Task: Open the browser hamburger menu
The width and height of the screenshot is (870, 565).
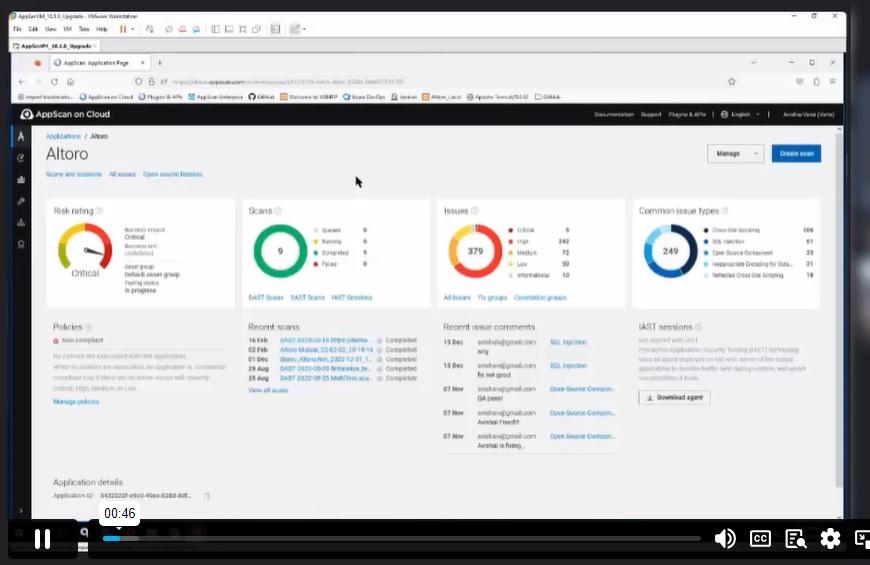Action: (832, 82)
